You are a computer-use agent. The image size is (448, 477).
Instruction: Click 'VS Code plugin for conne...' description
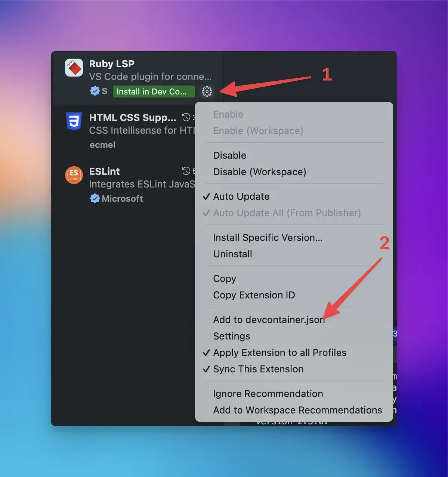[150, 77]
